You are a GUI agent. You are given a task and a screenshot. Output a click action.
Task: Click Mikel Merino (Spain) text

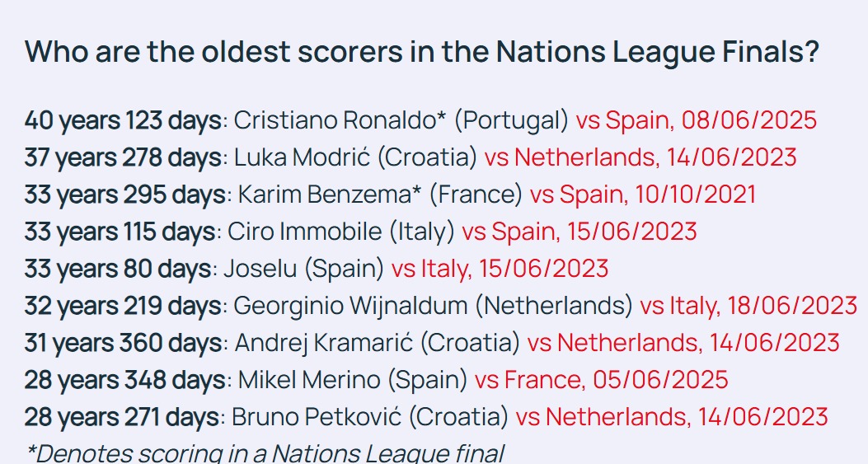(353, 380)
